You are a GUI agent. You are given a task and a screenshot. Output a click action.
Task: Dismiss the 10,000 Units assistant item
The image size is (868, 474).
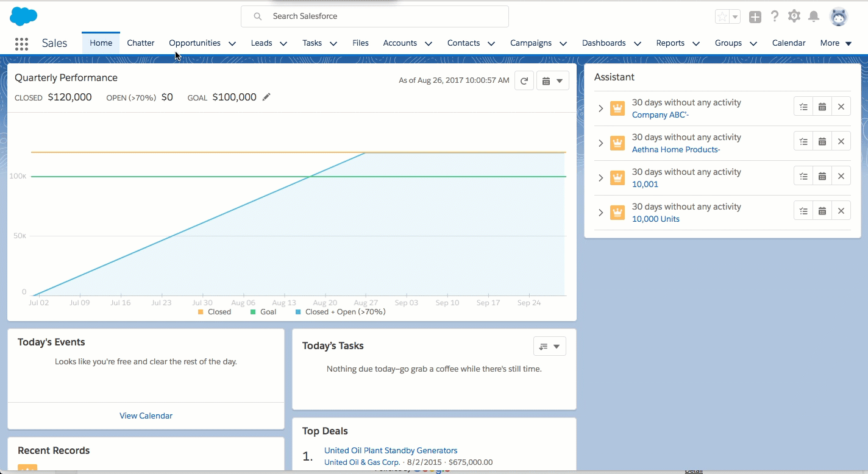841,211
